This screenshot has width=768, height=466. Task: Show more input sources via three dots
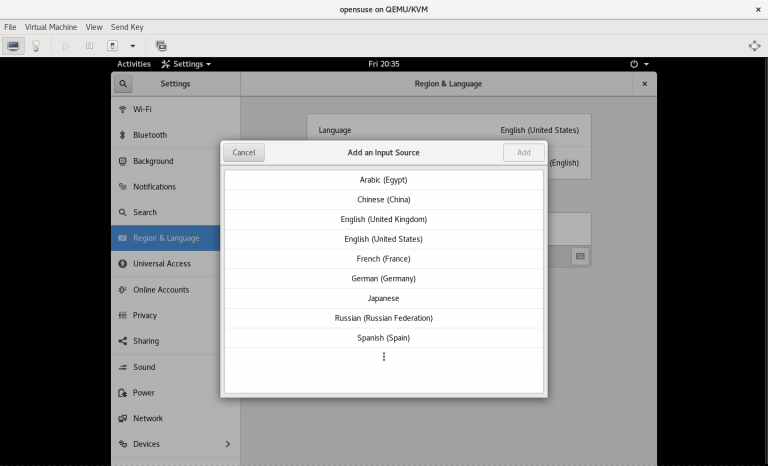[x=383, y=357]
